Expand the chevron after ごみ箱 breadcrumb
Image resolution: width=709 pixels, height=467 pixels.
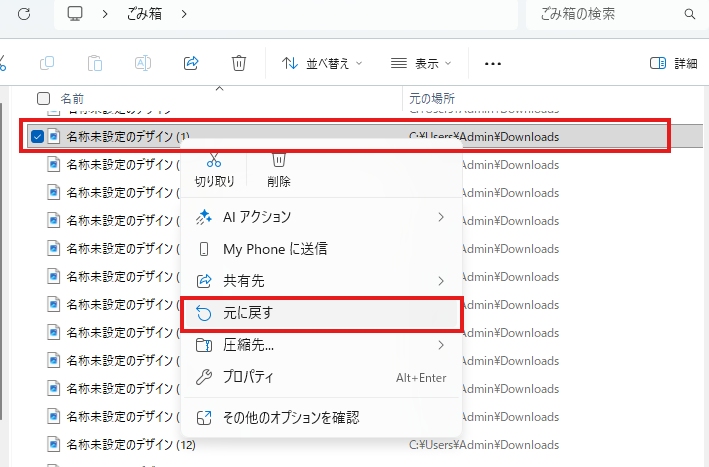click(184, 14)
